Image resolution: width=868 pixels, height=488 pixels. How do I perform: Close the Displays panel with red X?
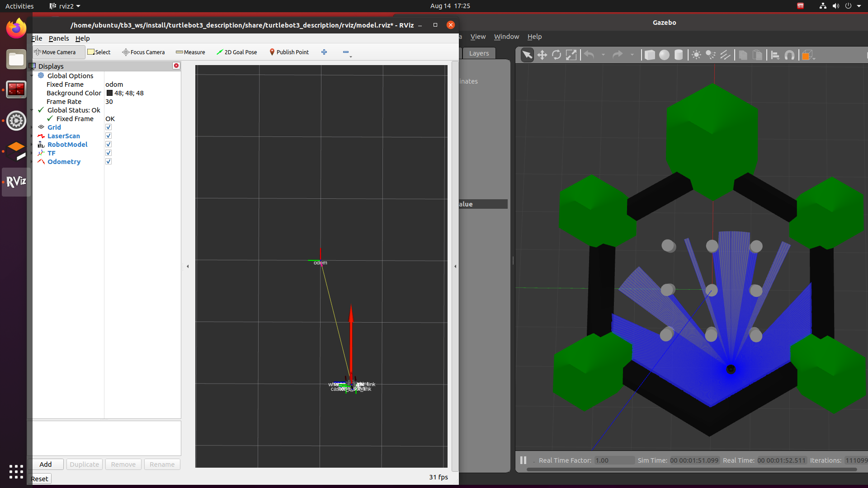tap(176, 66)
